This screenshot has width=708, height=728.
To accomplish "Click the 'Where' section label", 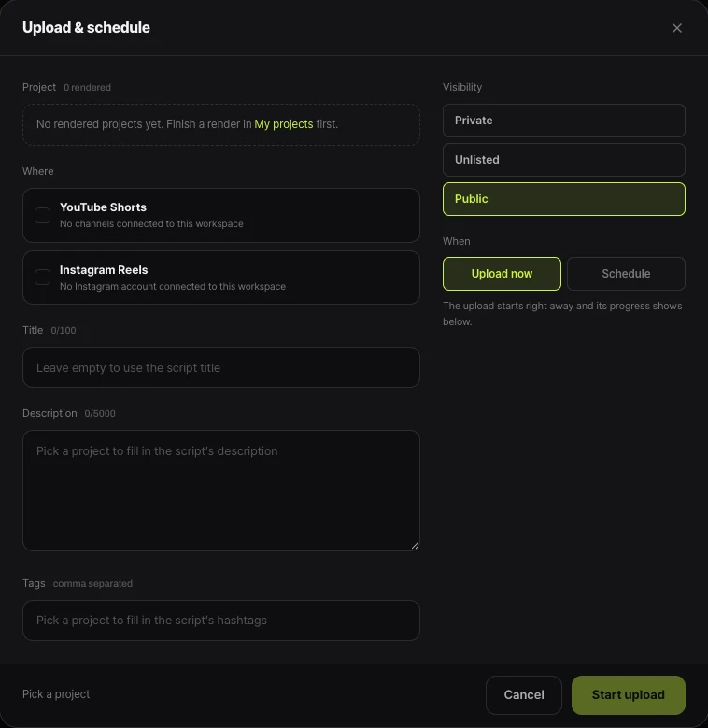I will tap(38, 171).
